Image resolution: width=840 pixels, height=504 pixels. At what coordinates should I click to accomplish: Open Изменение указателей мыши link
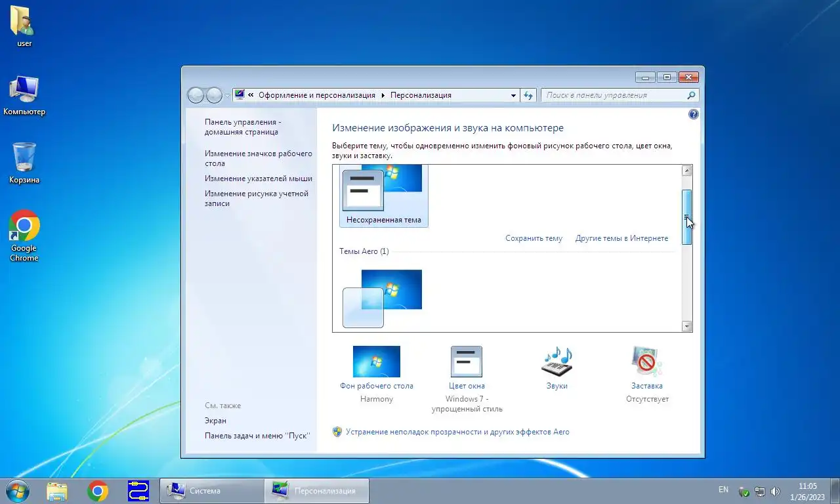258,178
